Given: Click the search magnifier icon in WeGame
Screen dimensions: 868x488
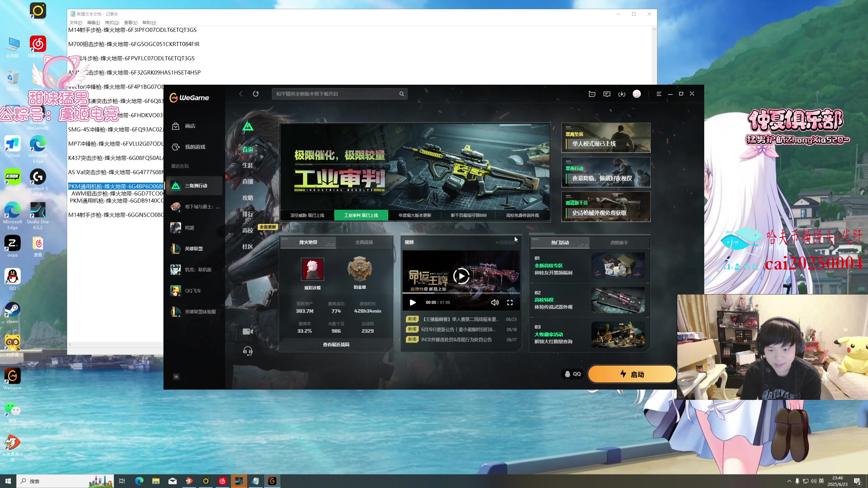Looking at the screenshot, I should click(401, 94).
